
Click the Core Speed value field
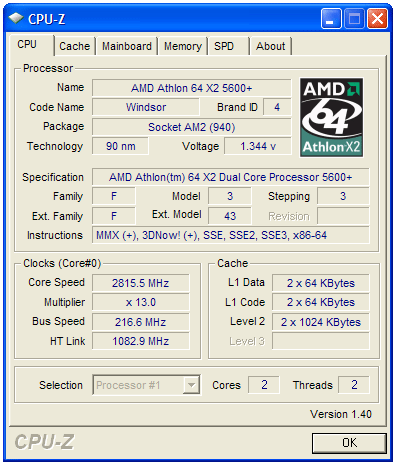point(141,283)
